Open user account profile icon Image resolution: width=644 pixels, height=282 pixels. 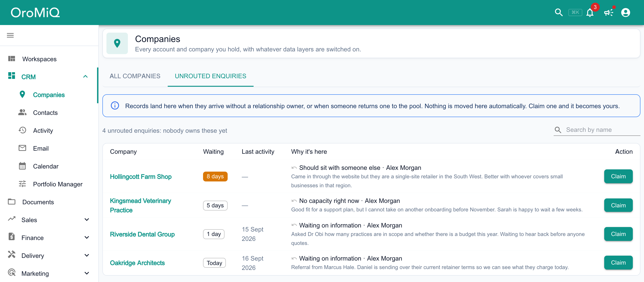coord(625,12)
